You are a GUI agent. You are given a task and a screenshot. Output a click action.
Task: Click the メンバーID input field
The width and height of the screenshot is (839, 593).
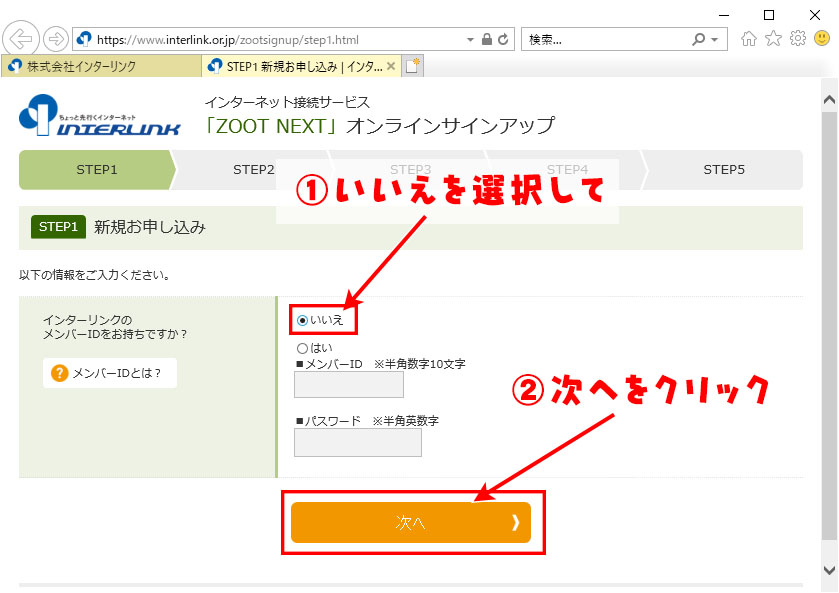click(x=349, y=385)
